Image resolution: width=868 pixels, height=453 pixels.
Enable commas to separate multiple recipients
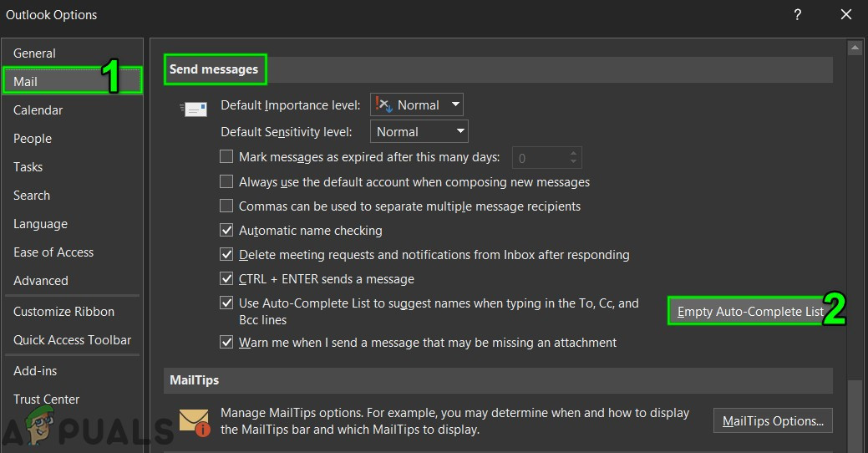(x=226, y=206)
